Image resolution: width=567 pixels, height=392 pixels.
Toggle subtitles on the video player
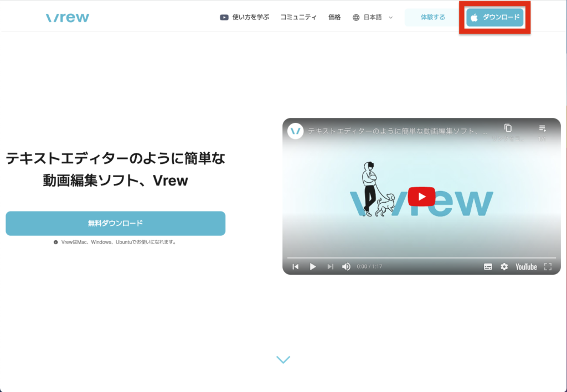488,267
